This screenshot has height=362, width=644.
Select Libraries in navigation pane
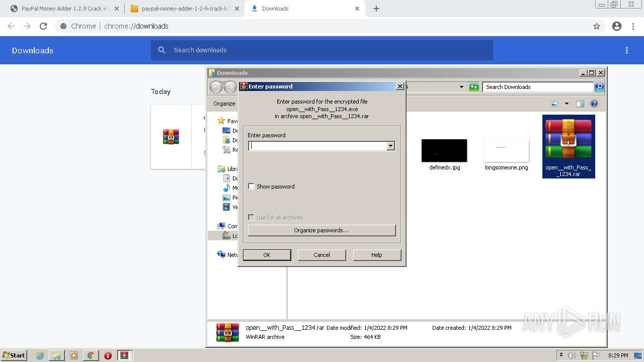point(221,169)
